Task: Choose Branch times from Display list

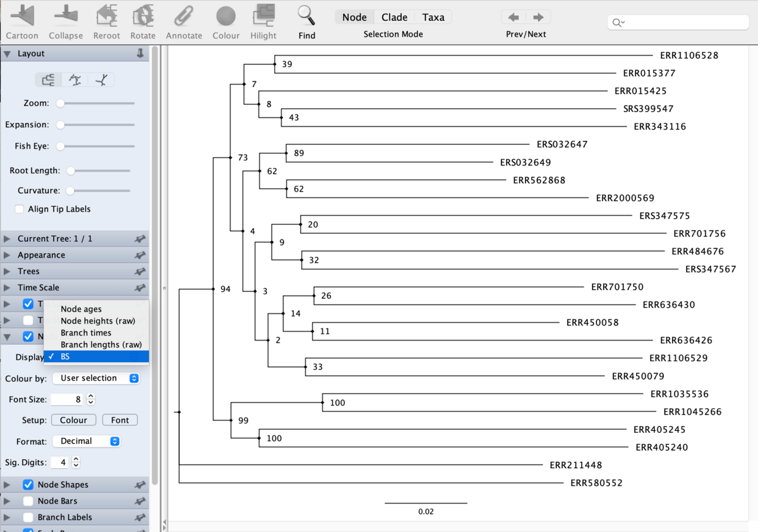Action: (86, 333)
